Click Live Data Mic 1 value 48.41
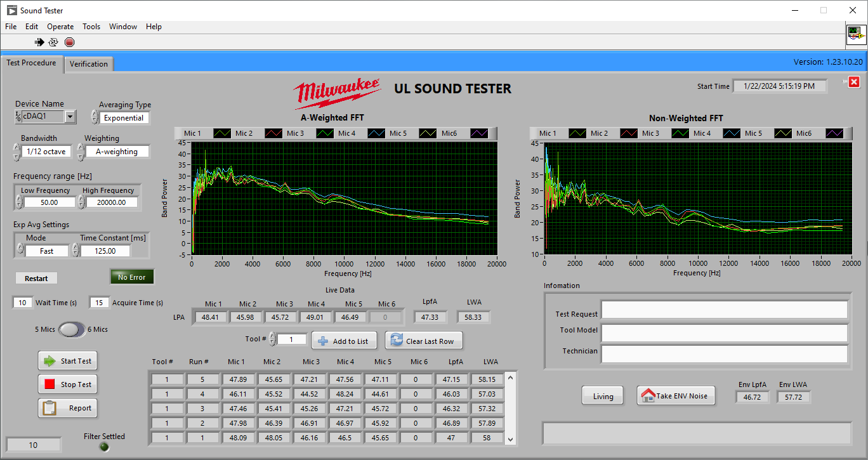868x460 pixels. click(x=211, y=317)
